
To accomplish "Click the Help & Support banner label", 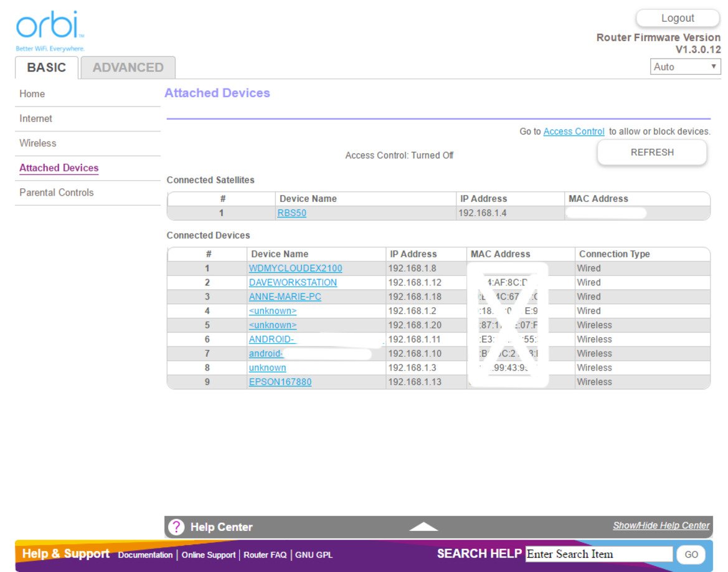I will point(66,553).
